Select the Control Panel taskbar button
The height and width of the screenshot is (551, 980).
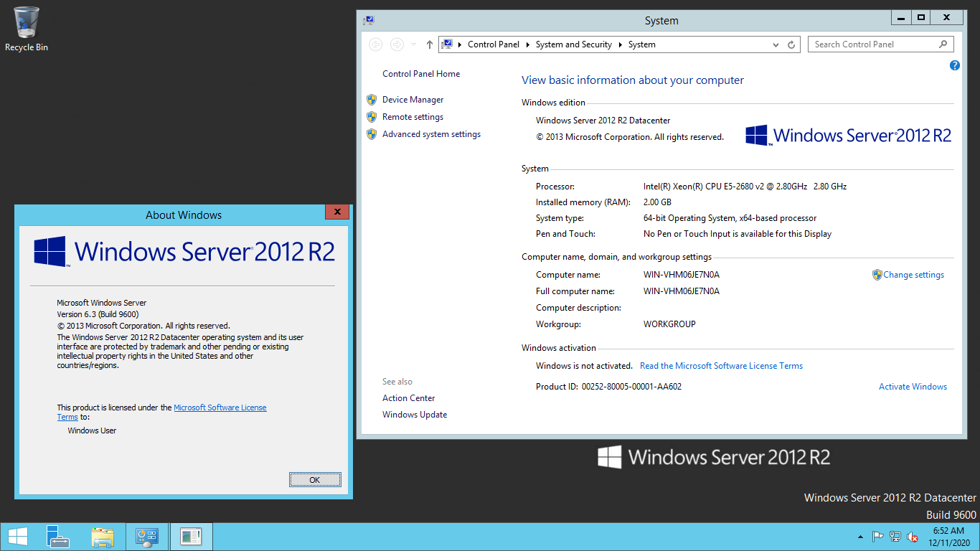[147, 537]
